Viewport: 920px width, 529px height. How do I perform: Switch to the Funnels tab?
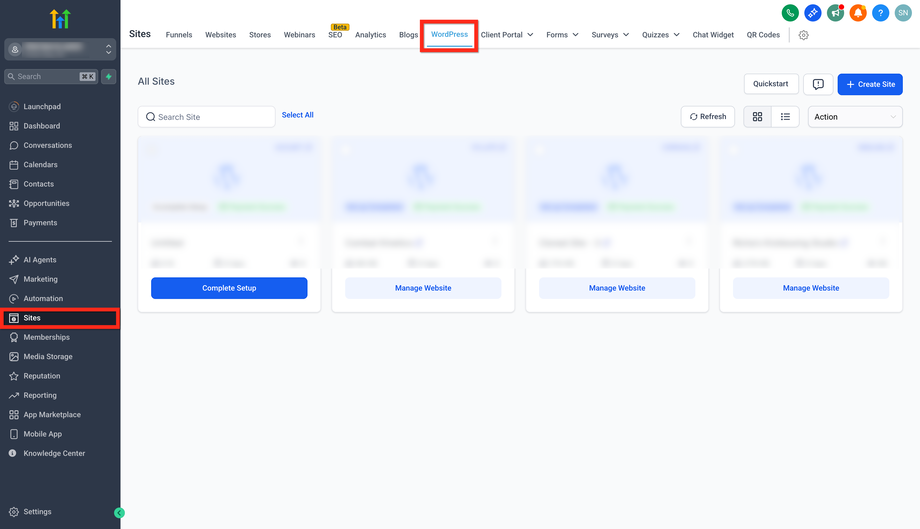(179, 35)
